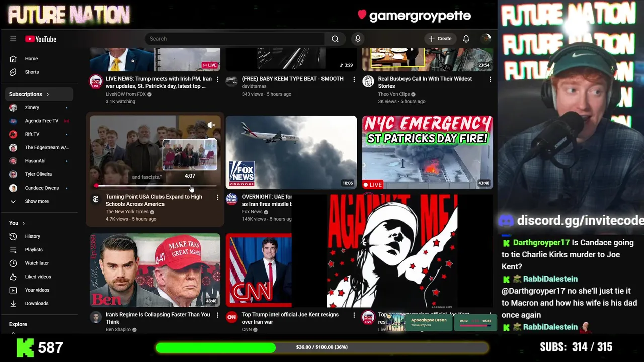Activate voice search microphone
The height and width of the screenshot is (362, 644).
click(x=358, y=39)
